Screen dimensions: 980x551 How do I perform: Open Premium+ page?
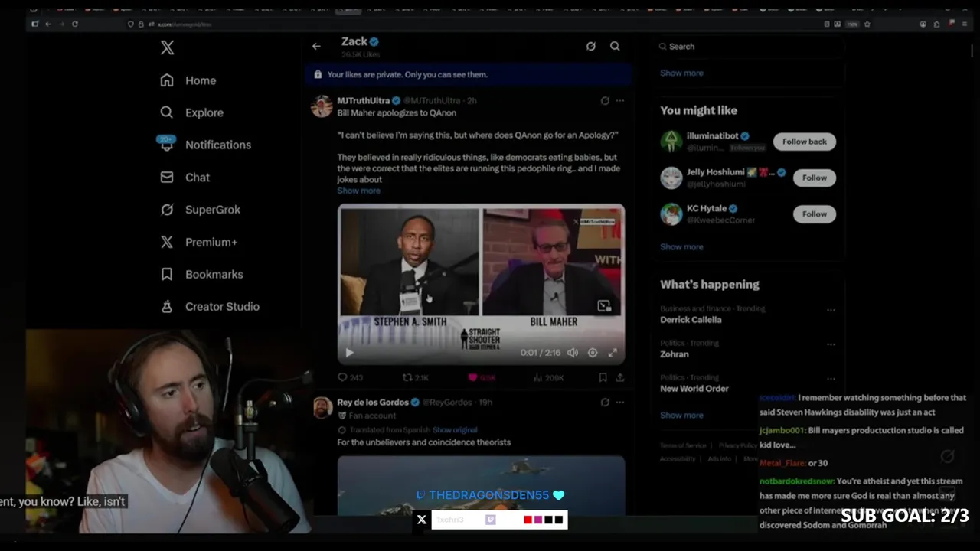[x=198, y=242]
